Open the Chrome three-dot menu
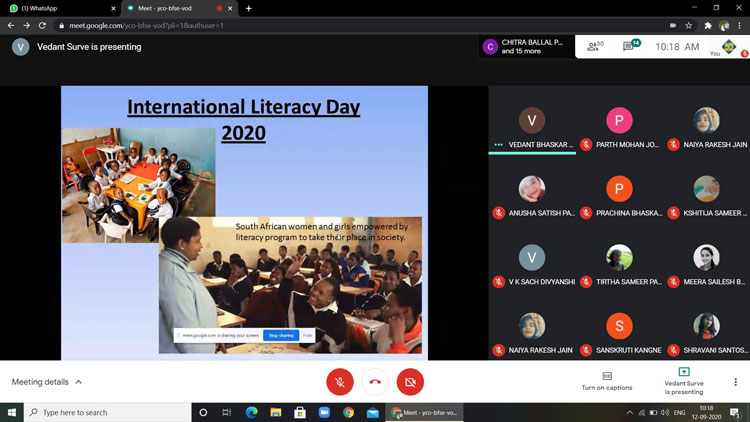 click(x=740, y=25)
